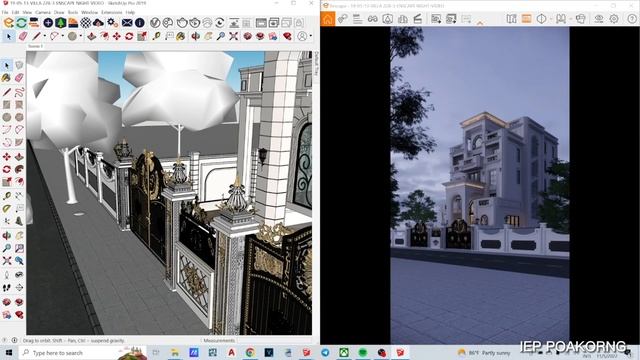Open the Default Tray side panel tab
Image resolution: width=640 pixels, height=360 pixels.
click(316, 63)
